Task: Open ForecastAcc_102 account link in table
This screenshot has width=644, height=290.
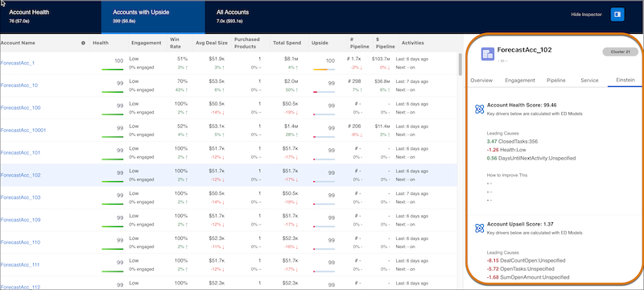Action: 20,175
